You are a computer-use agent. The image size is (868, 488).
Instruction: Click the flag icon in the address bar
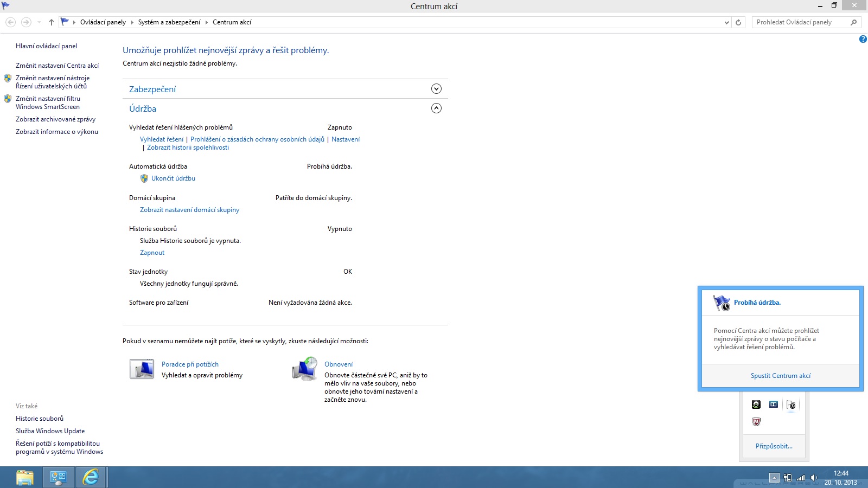pos(65,22)
